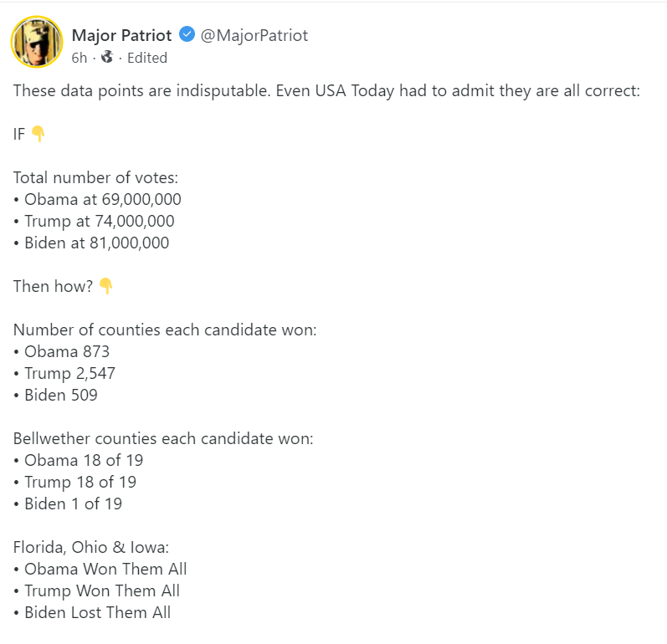View edit history via Edited label
The width and height of the screenshot is (667, 644).
(147, 58)
